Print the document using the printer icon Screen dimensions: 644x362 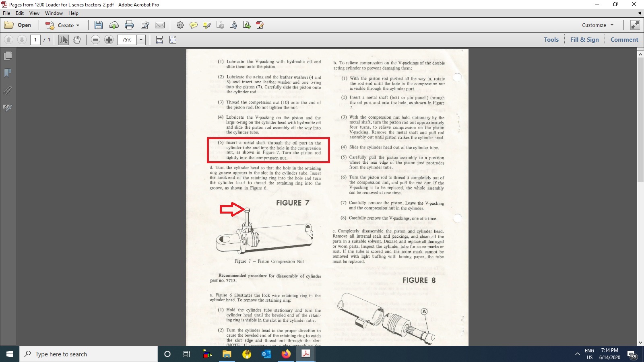tap(129, 25)
